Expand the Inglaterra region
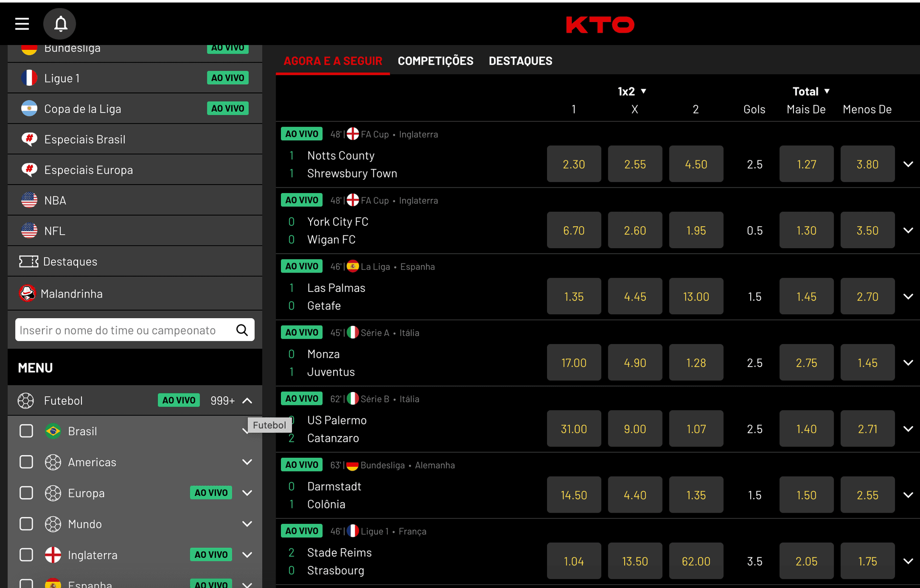Viewport: 920px width, 588px height. pos(247,554)
